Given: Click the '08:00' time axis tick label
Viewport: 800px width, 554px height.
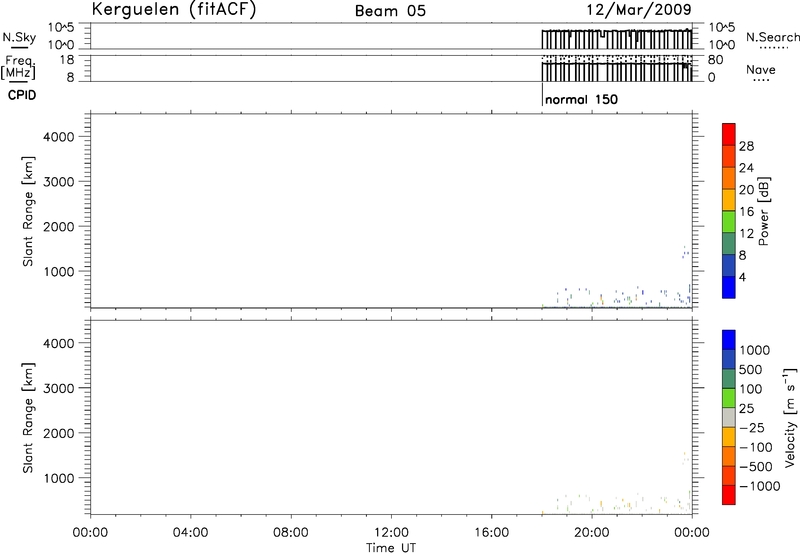Looking at the screenshot, I should coord(290,533).
